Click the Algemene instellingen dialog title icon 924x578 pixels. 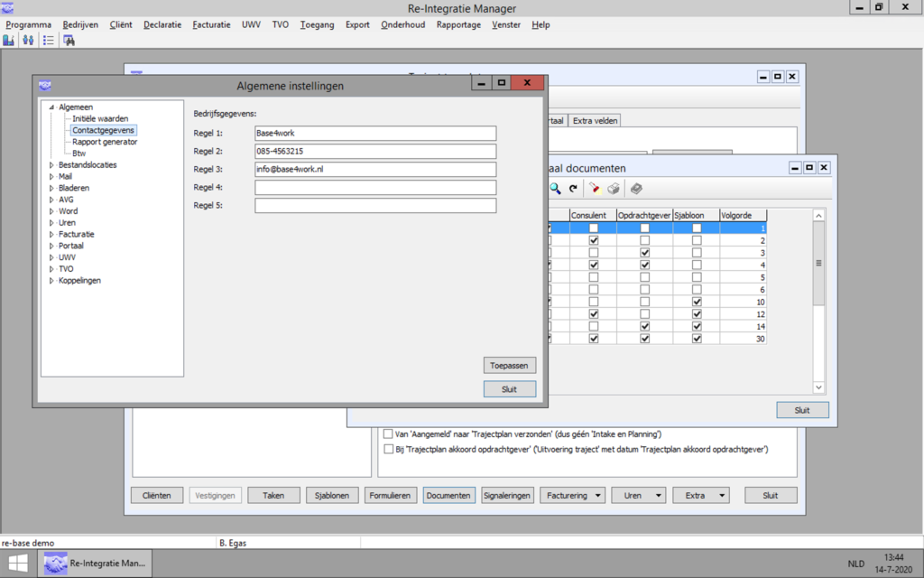pyautogui.click(x=45, y=86)
